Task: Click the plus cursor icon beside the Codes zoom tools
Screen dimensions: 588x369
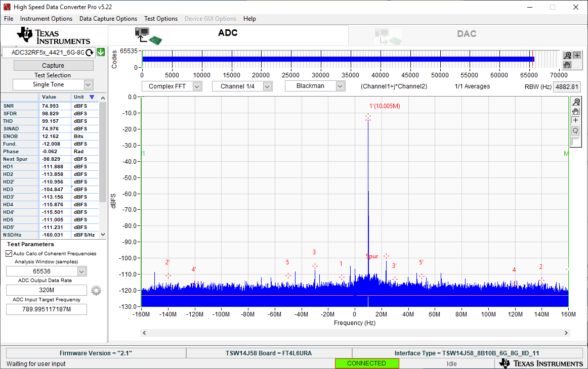Action: pyautogui.click(x=577, y=55)
